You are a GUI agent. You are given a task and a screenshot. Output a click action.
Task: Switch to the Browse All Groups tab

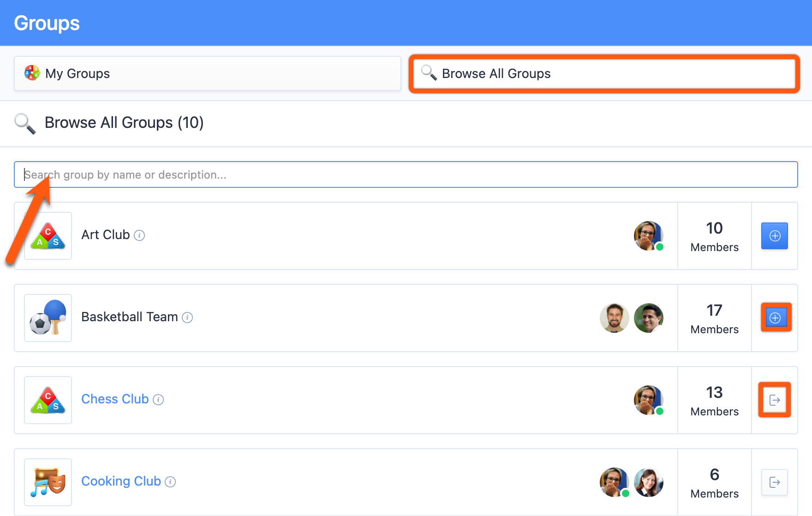tap(604, 73)
